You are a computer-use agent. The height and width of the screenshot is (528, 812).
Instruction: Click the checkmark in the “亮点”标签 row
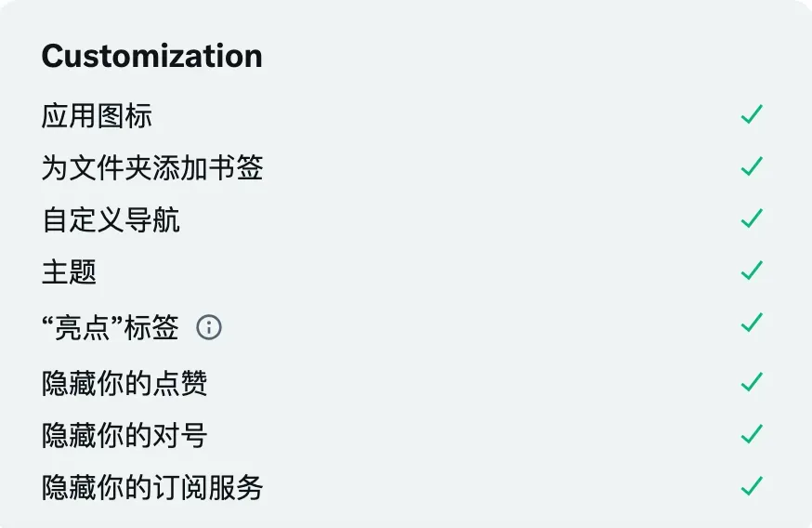752,323
